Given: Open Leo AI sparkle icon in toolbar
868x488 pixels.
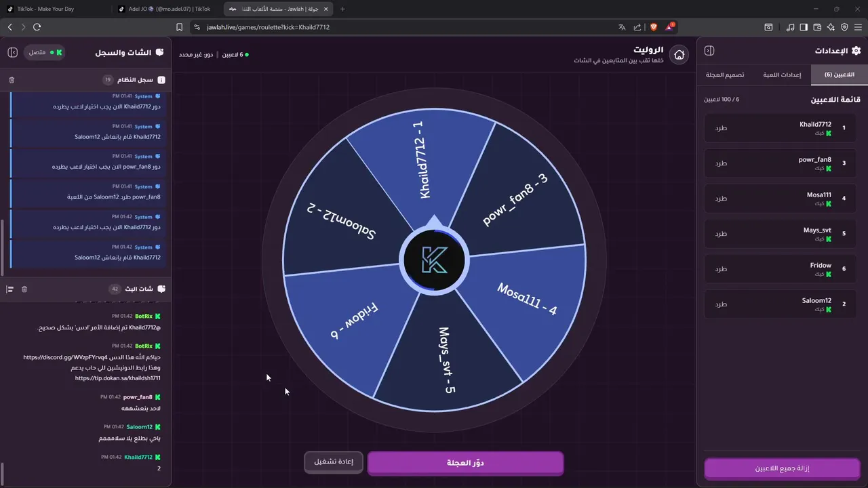Looking at the screenshot, I should pos(831,27).
